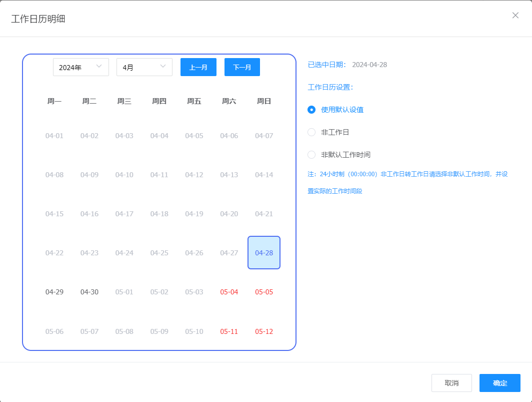The height and width of the screenshot is (402, 532).
Task: Choose the red date 05-04
Action: 229,292
